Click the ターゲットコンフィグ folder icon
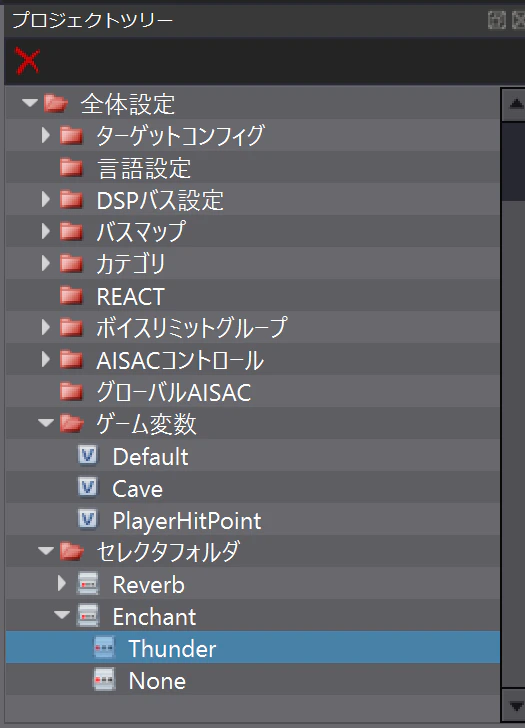 point(71,135)
